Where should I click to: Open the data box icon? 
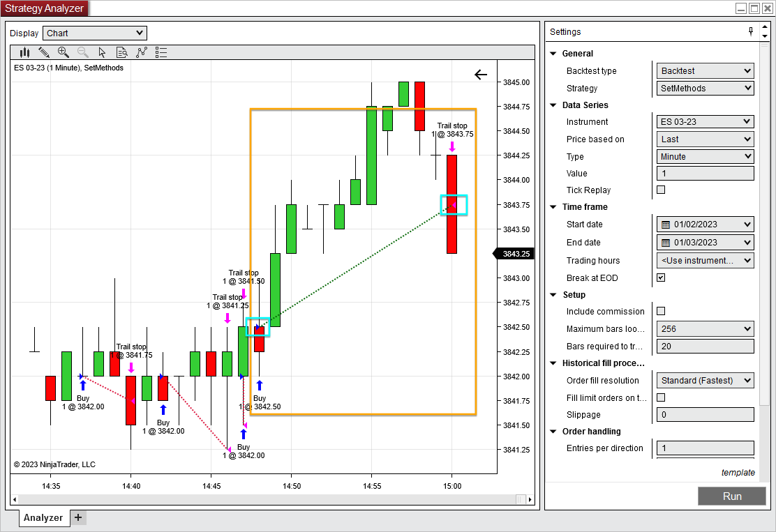pyautogui.click(x=121, y=52)
